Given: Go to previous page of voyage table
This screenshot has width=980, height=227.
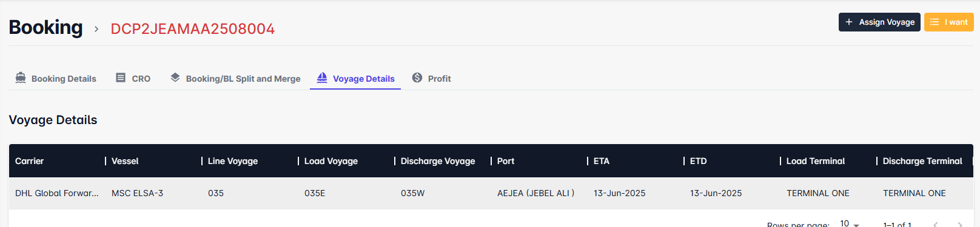Looking at the screenshot, I should (x=936, y=224).
